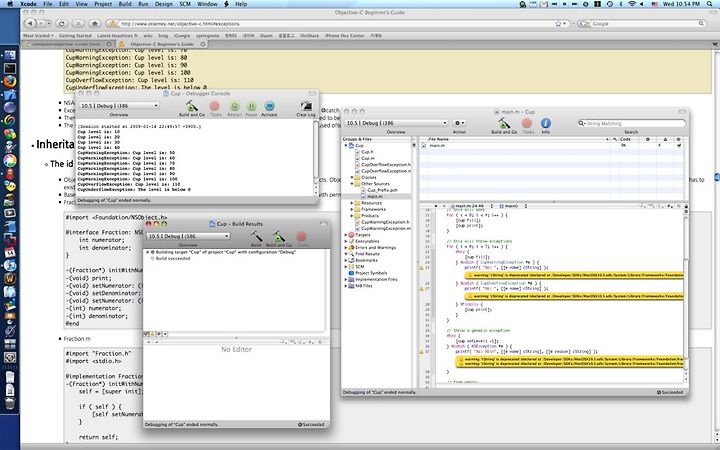Open Trash in the Dock
The height and width of the screenshot is (450, 720).
click(10, 403)
